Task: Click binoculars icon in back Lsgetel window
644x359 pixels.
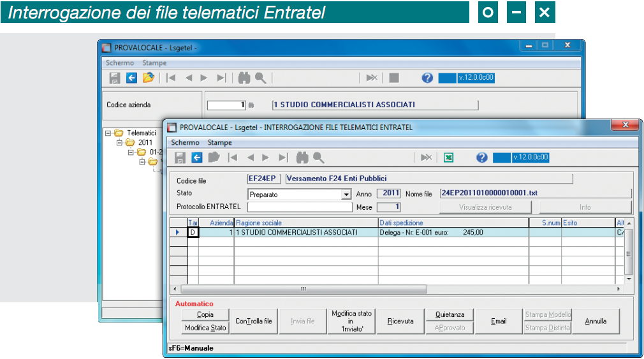Action: (x=244, y=78)
